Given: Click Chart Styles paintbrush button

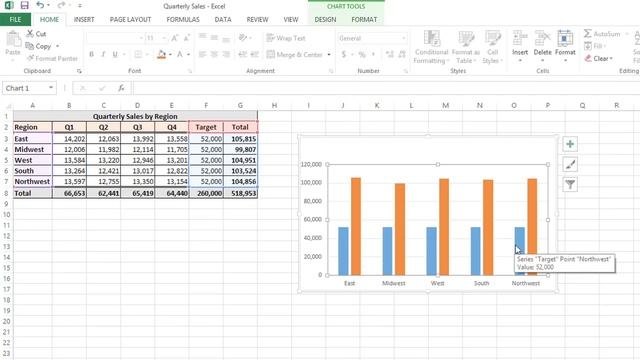Looking at the screenshot, I should [x=570, y=164].
